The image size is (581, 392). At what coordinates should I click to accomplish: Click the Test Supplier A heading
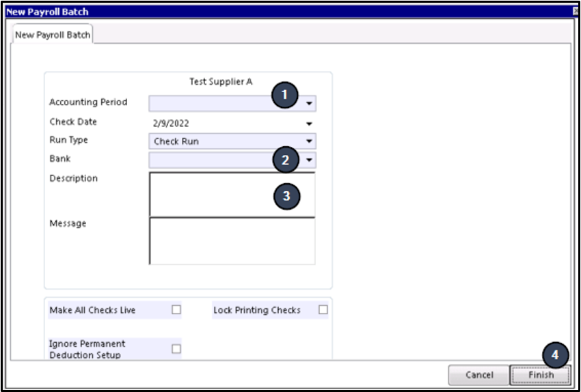pyautogui.click(x=221, y=81)
